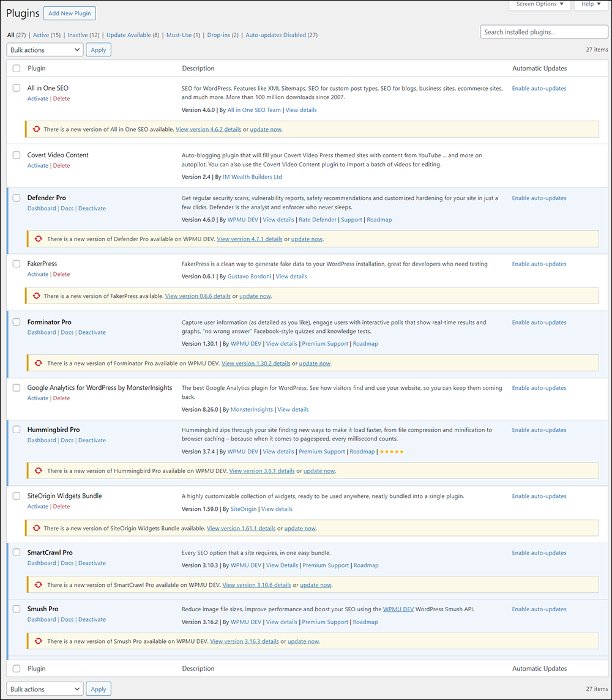Enable auto-updates for Hummingbird Pro

[539, 430]
